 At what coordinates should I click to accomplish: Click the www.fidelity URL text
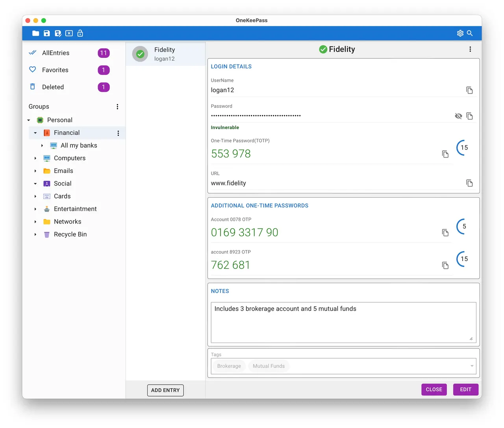point(228,183)
